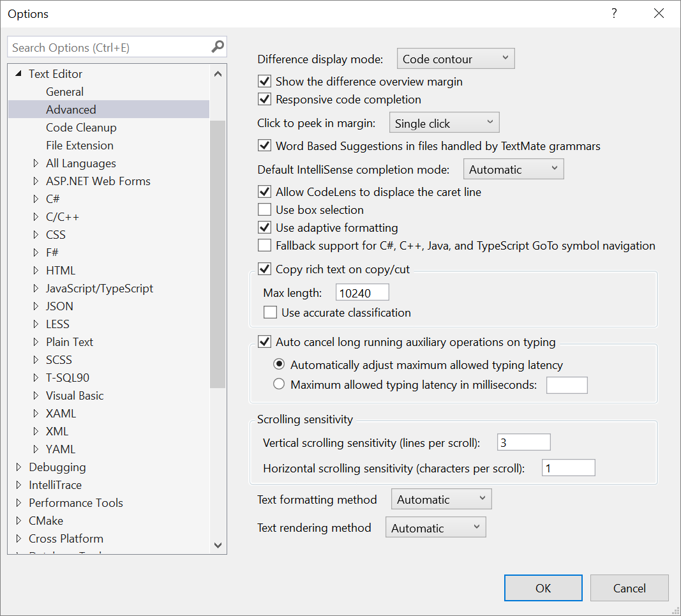Toggle Responsive code completion
The width and height of the screenshot is (681, 616).
(x=264, y=99)
